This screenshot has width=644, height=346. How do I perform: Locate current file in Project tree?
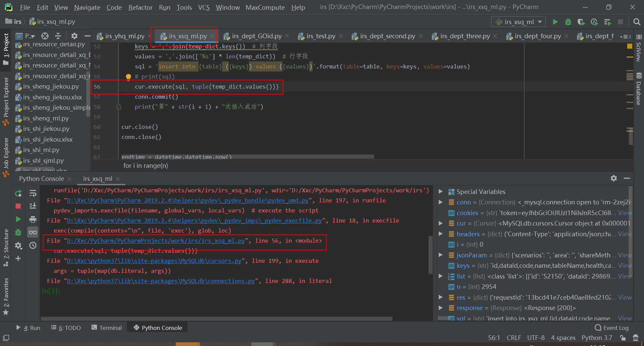pyautogui.click(x=45, y=36)
